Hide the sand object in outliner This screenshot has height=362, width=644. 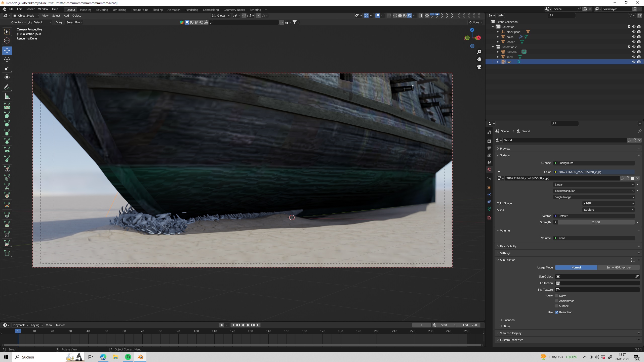[x=634, y=57]
